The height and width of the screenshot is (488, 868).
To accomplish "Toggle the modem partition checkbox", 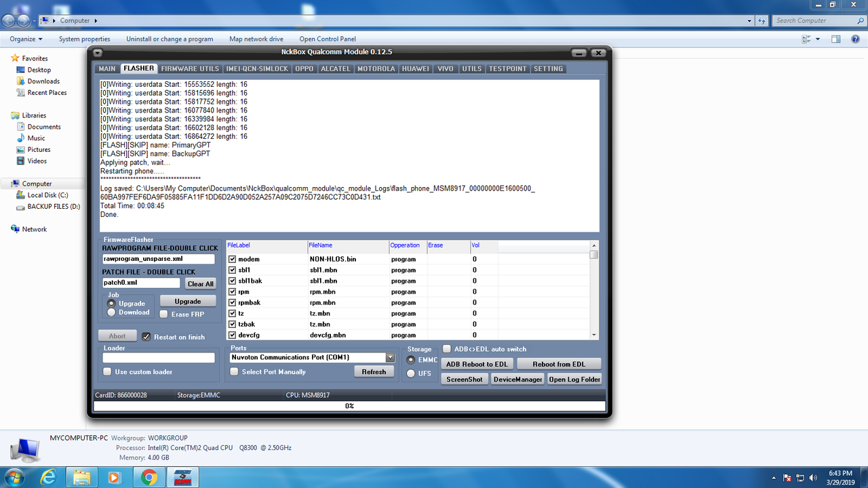I will point(233,259).
